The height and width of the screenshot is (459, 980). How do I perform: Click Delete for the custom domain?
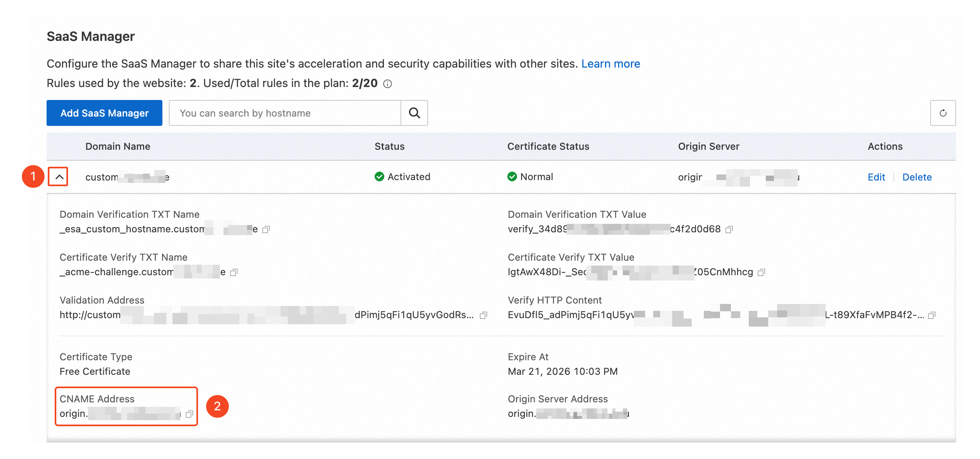click(x=917, y=177)
